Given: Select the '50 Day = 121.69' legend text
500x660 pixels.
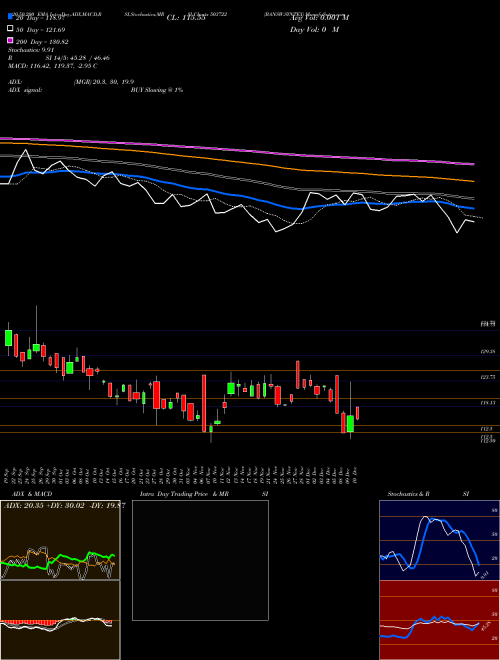Looking at the screenshot, I should click(41, 30).
